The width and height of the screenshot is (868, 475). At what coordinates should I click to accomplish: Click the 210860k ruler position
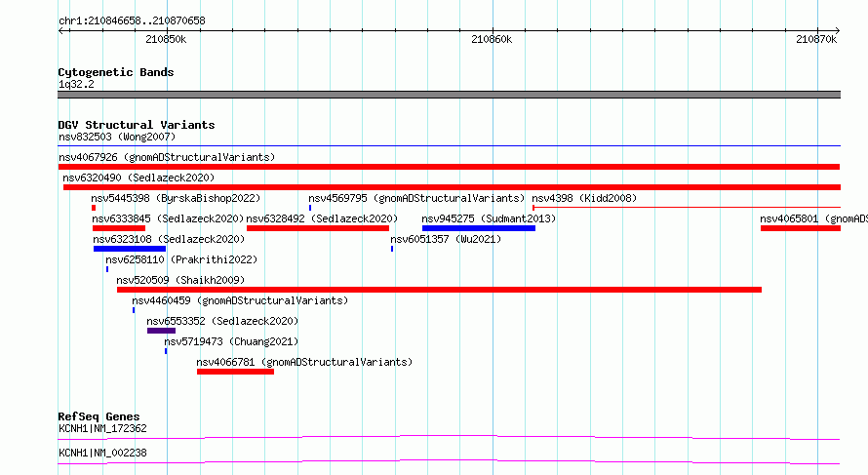pyautogui.click(x=492, y=39)
